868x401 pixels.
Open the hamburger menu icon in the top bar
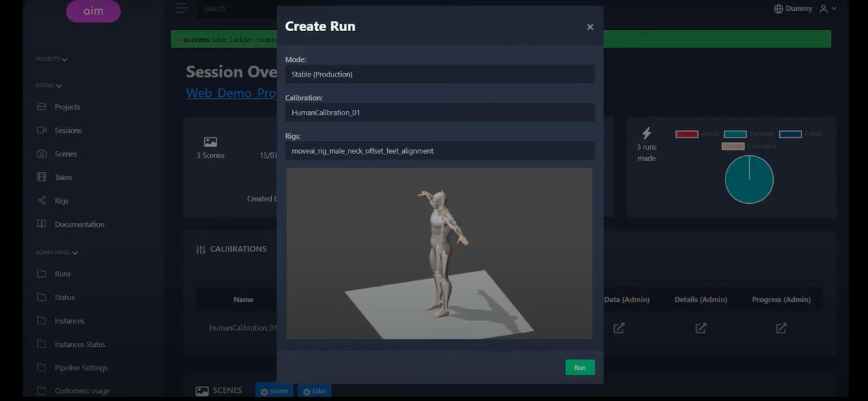coord(180,8)
